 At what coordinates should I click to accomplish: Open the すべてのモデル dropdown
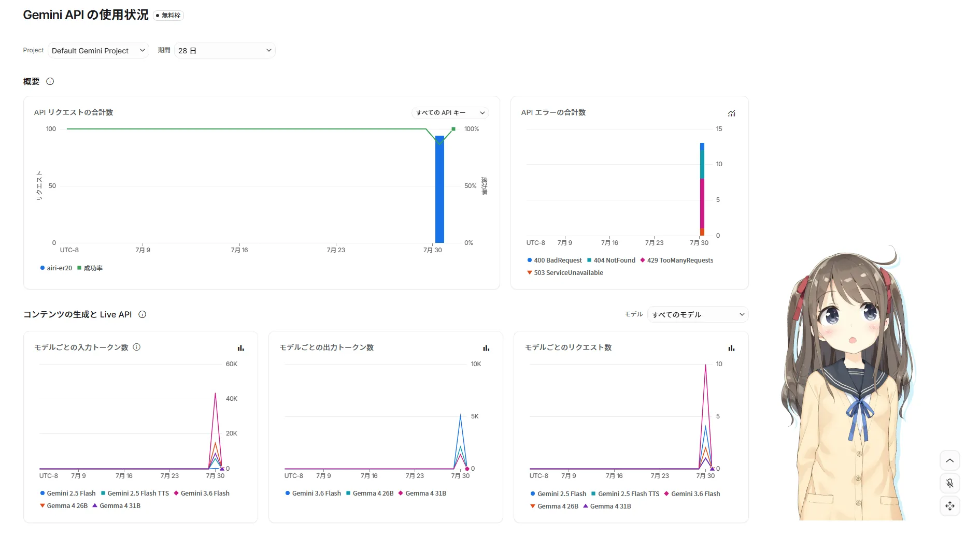pyautogui.click(x=698, y=314)
